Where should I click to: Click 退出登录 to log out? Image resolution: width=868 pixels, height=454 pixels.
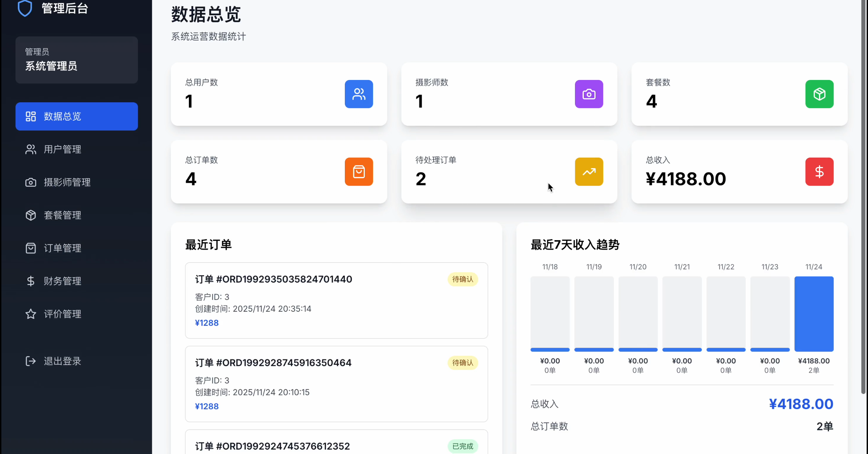63,361
